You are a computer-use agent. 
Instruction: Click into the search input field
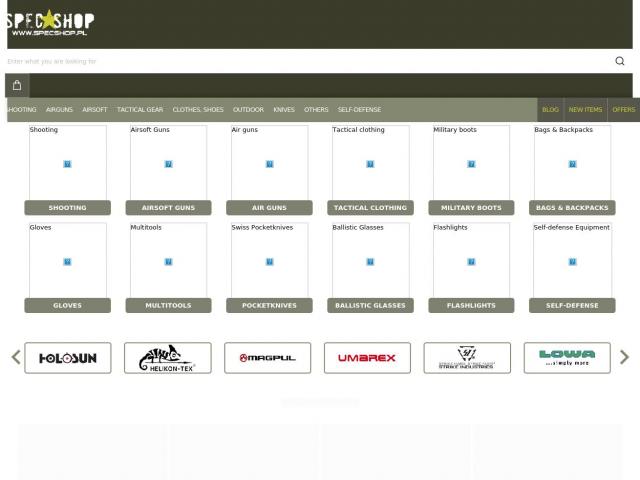(x=306, y=61)
